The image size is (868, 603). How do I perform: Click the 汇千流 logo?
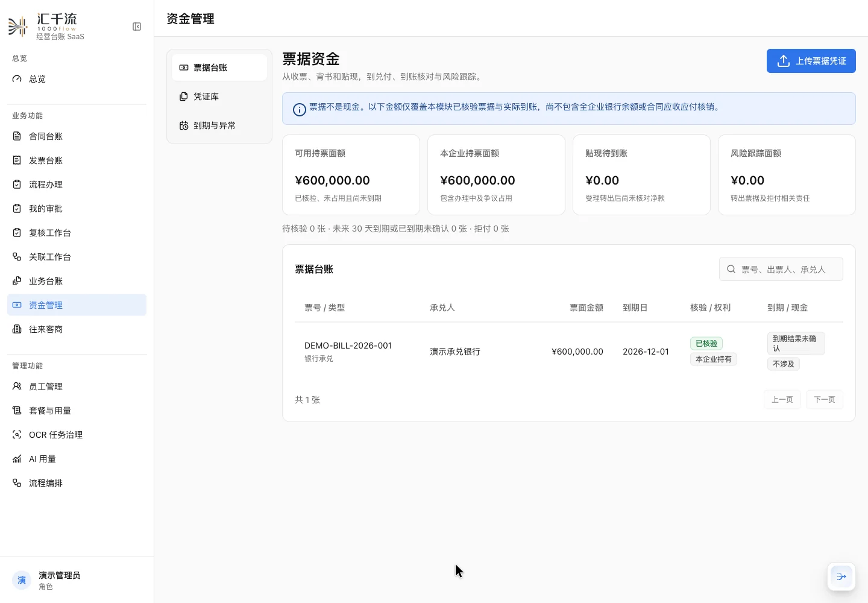(x=46, y=27)
